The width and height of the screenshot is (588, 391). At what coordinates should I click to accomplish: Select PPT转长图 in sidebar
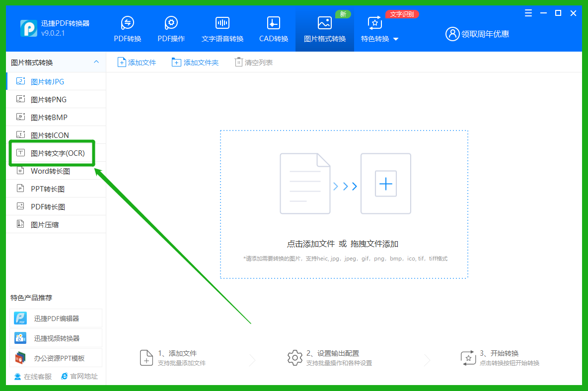[x=56, y=189]
